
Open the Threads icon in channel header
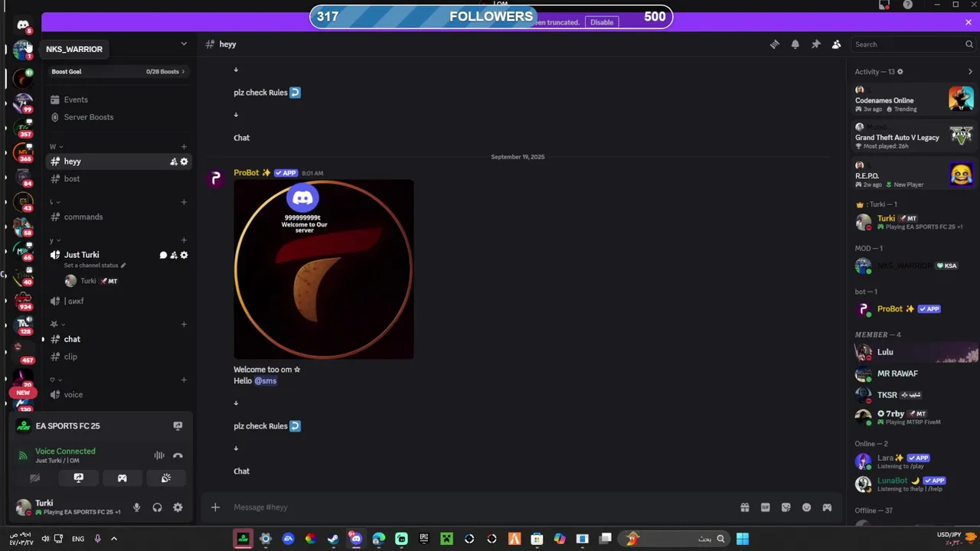pyautogui.click(x=775, y=44)
